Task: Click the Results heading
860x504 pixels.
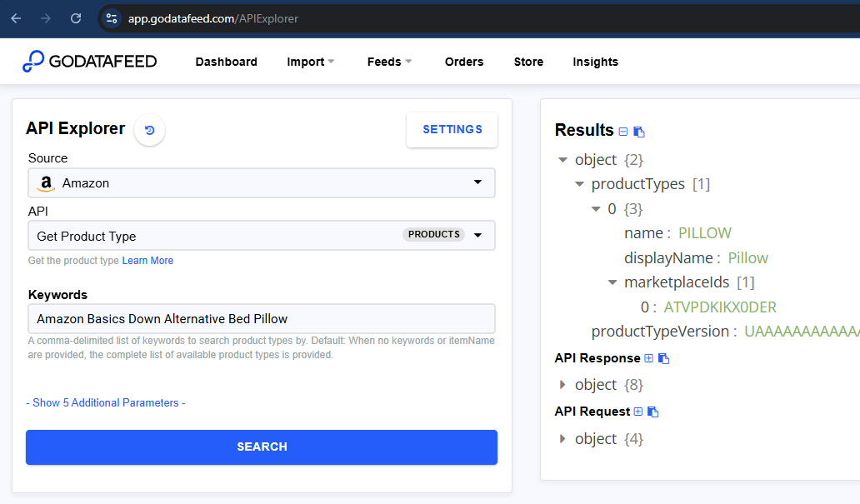Action: 584,130
